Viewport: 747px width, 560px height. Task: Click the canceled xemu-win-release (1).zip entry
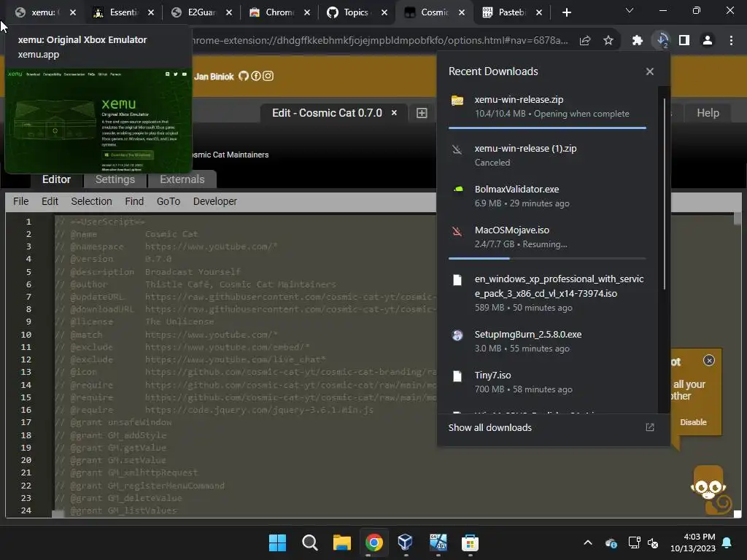(547, 155)
